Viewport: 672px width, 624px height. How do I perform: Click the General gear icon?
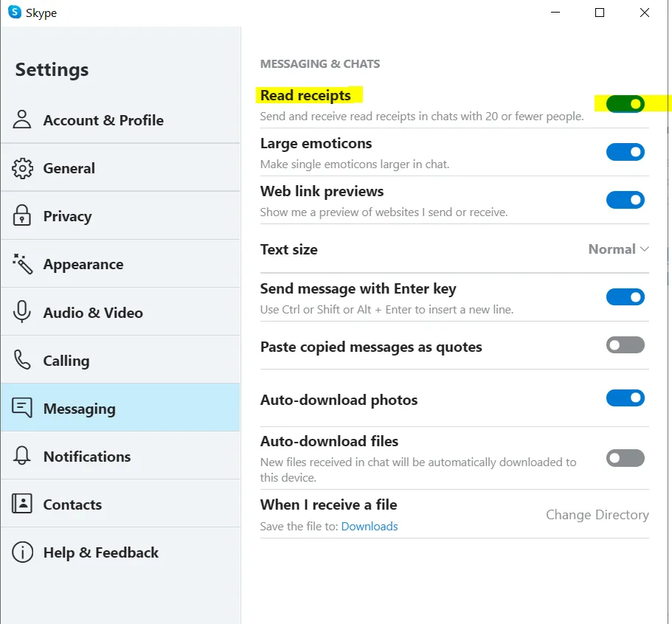(x=22, y=168)
